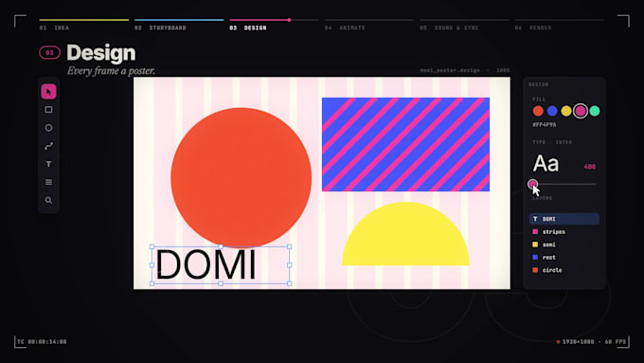
Task: Click the bottom-right selection handle of DOMI
Action: coord(290,283)
